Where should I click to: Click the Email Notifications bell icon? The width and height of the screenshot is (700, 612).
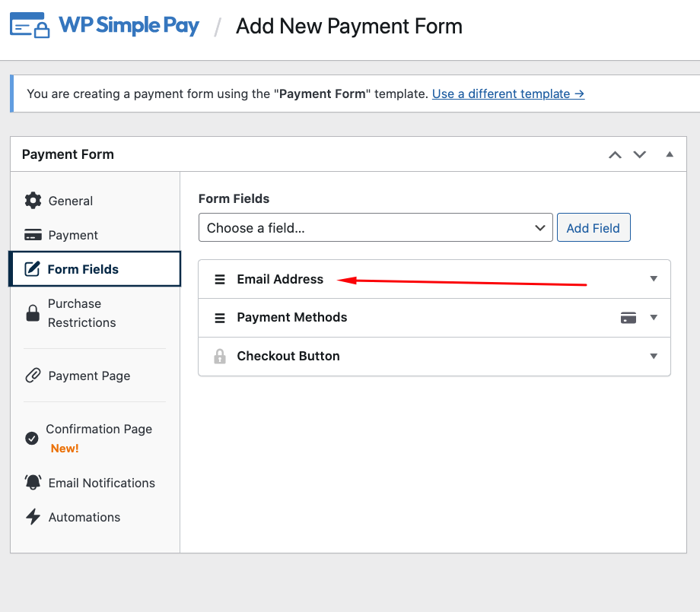click(33, 483)
